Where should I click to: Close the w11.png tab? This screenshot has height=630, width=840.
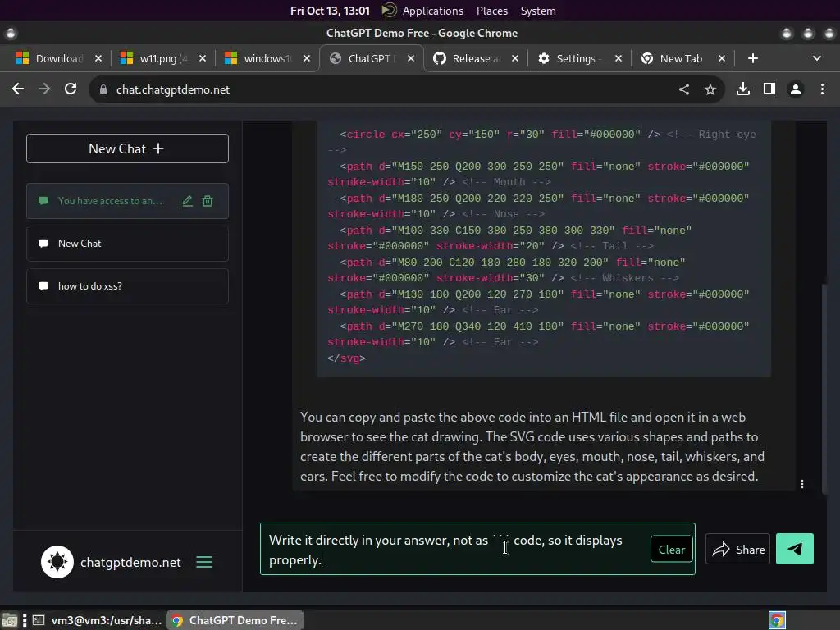(202, 58)
